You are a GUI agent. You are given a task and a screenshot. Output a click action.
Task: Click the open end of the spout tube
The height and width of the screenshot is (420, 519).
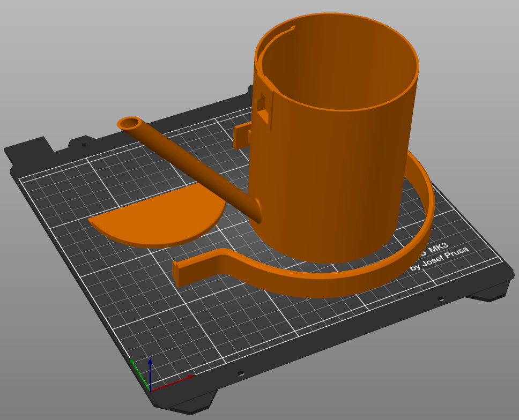[130, 124]
